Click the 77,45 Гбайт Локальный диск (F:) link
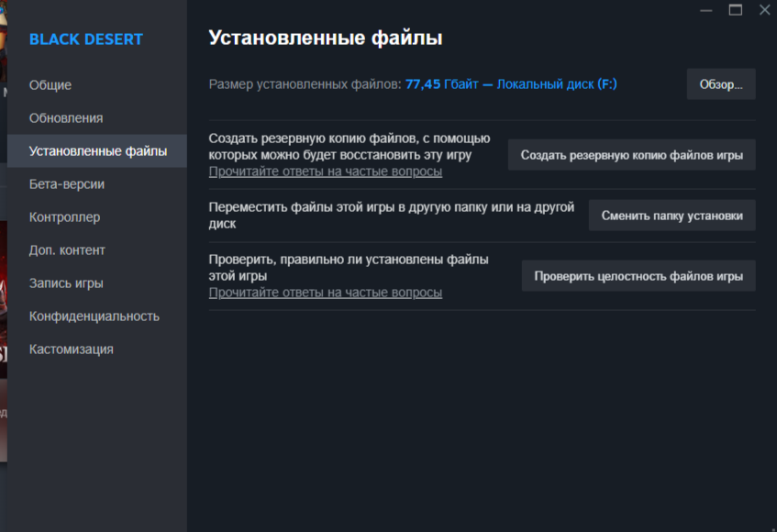Image resolution: width=777 pixels, height=532 pixels. [x=511, y=84]
